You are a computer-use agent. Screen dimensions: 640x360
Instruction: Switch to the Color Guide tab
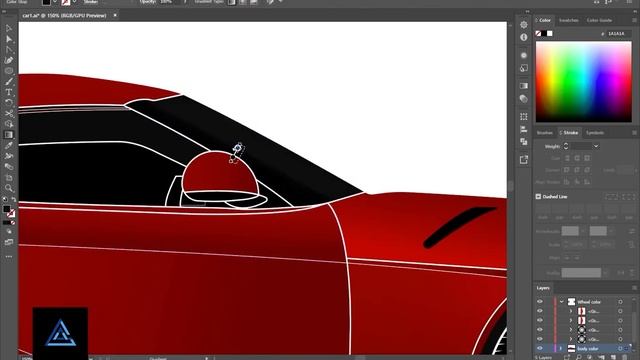point(599,20)
